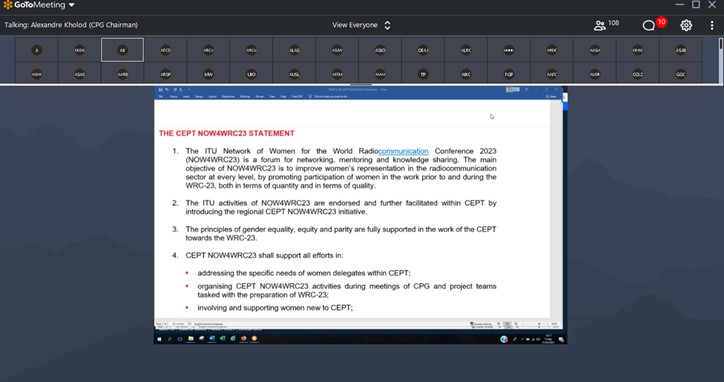Screen dimensions: 724x382
Task: Select the GGC participant avatar
Action: pyautogui.click(x=681, y=74)
